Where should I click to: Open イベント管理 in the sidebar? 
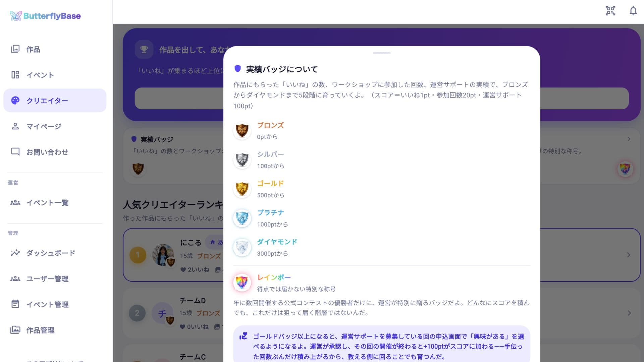tap(55, 304)
